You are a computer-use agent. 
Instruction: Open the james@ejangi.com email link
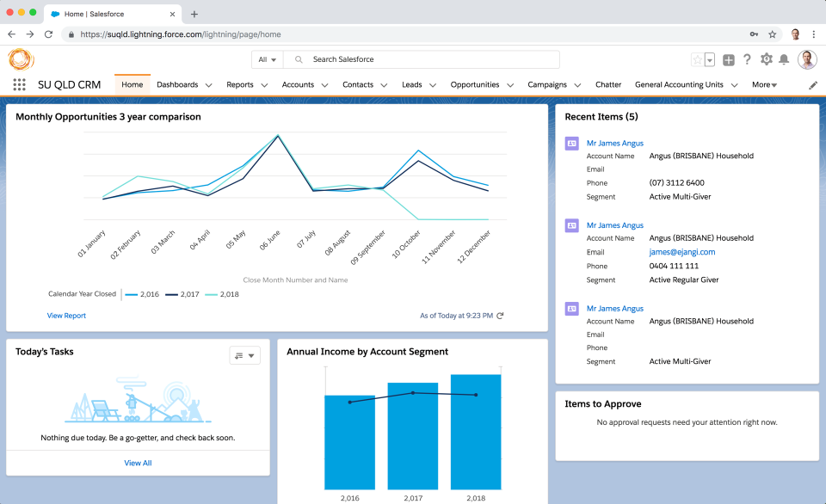(681, 252)
